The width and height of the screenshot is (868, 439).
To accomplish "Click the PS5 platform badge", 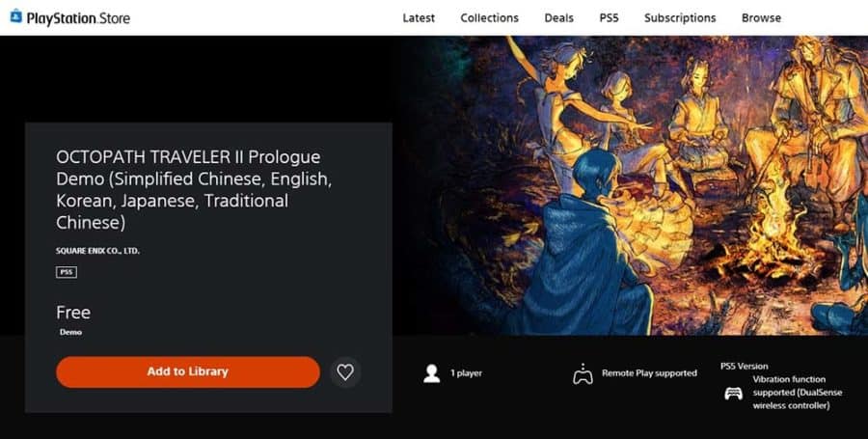I will pos(67,272).
